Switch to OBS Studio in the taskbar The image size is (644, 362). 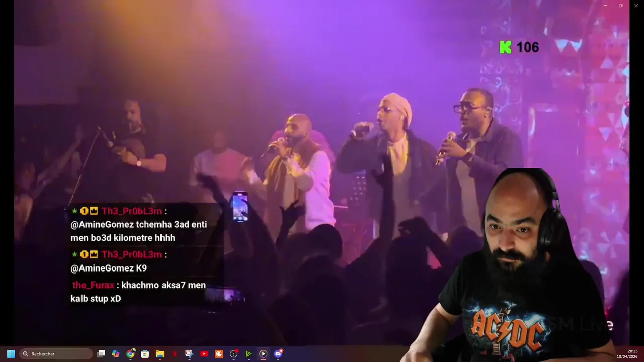click(234, 354)
